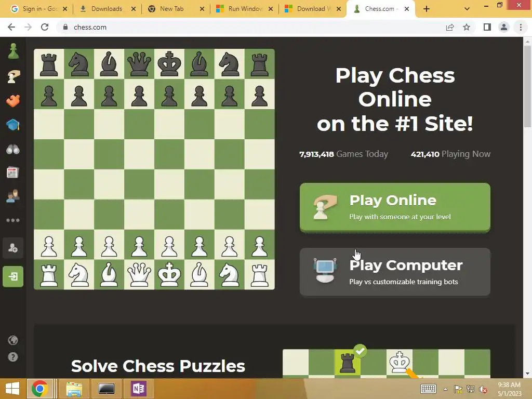Open the Social friends icon

[x=13, y=196]
